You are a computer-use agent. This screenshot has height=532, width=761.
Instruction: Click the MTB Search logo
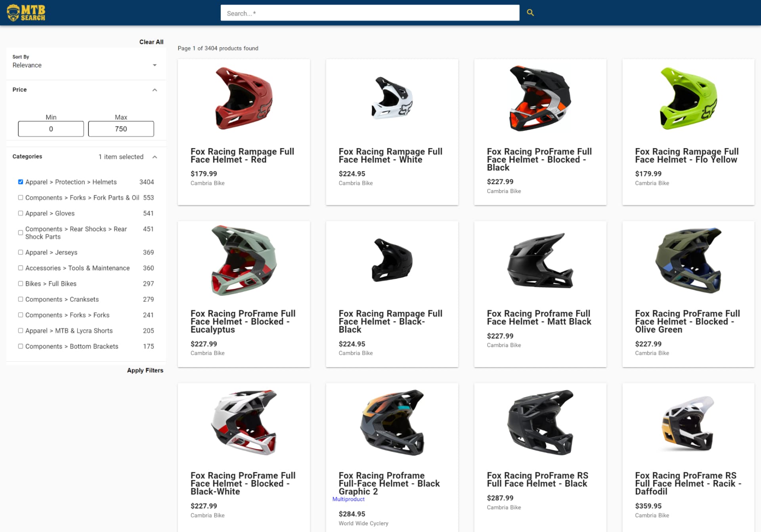tap(26, 13)
